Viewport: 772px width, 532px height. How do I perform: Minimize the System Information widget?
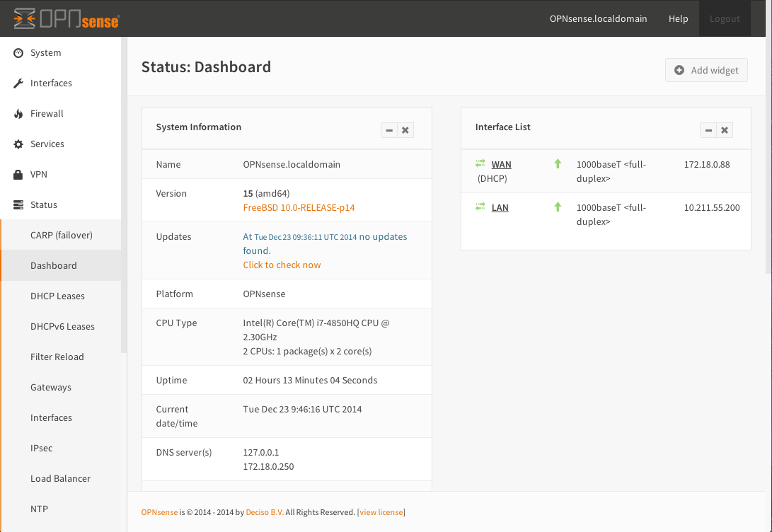coord(389,130)
